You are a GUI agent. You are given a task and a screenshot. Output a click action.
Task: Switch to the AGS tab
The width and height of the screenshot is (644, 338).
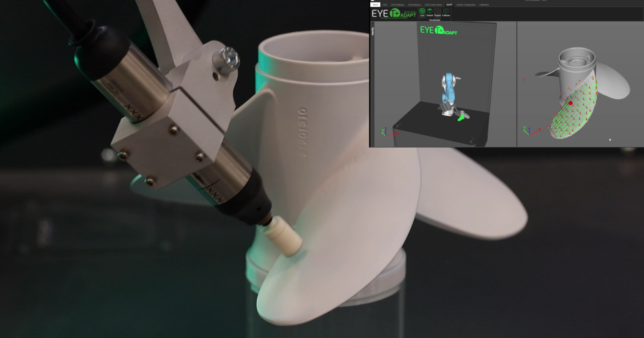point(385,5)
